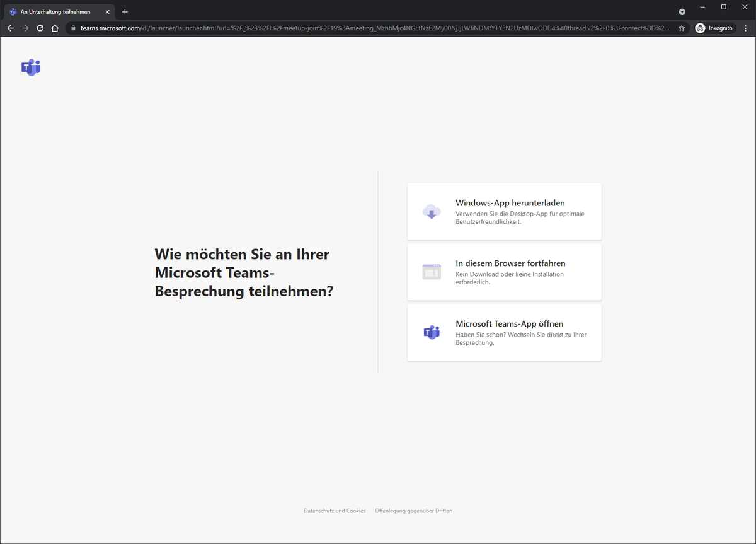Click the browser window icon

pyautogui.click(x=432, y=272)
